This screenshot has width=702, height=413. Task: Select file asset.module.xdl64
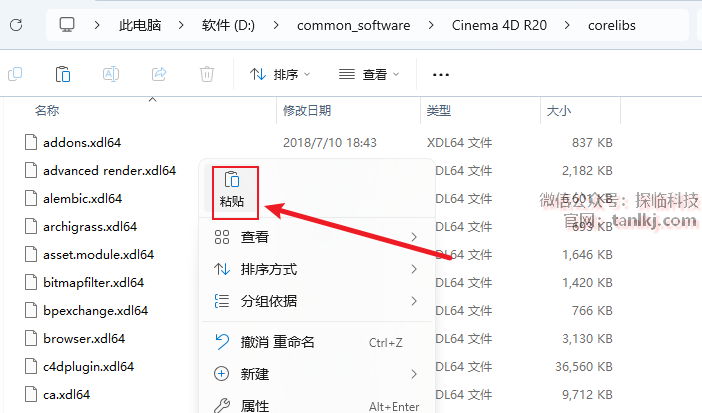(98, 254)
